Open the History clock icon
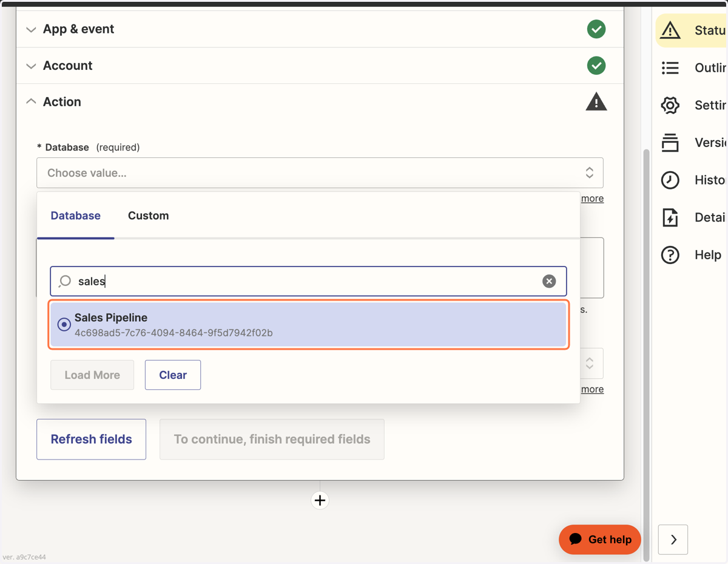The width and height of the screenshot is (728, 564). (670, 180)
